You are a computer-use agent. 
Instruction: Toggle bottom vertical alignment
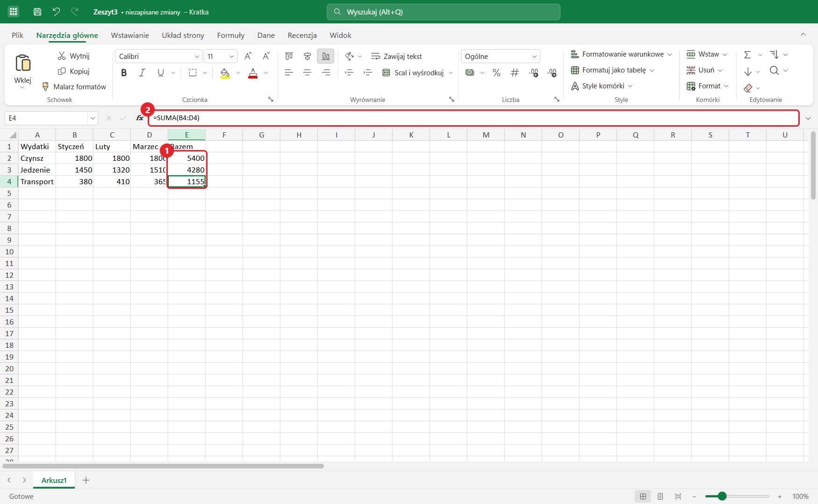[x=326, y=56]
